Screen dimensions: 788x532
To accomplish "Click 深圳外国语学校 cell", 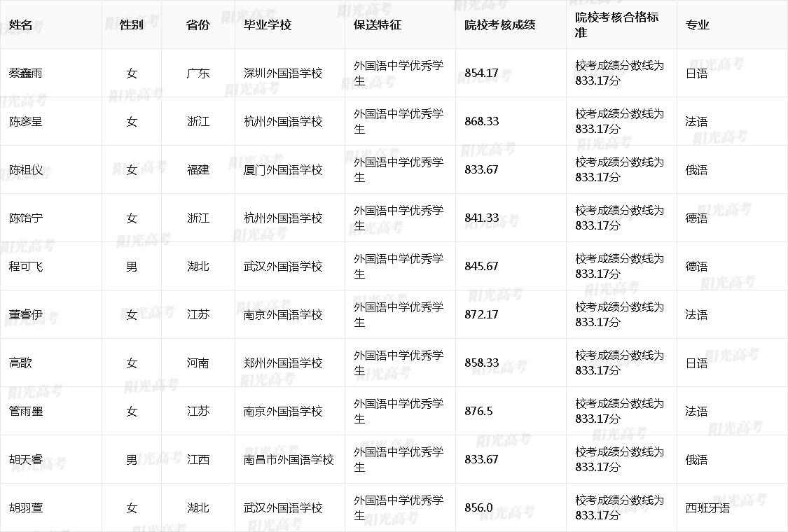I will tap(283, 73).
